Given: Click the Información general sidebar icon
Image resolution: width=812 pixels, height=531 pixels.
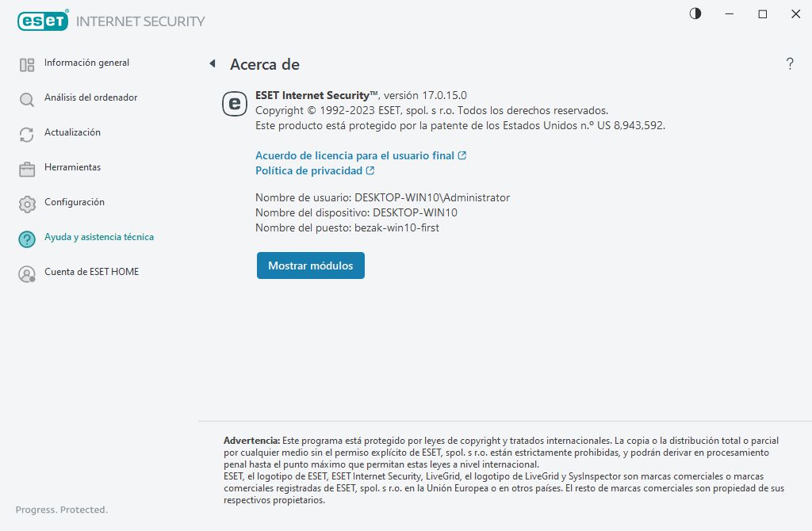Looking at the screenshot, I should click(x=27, y=65).
